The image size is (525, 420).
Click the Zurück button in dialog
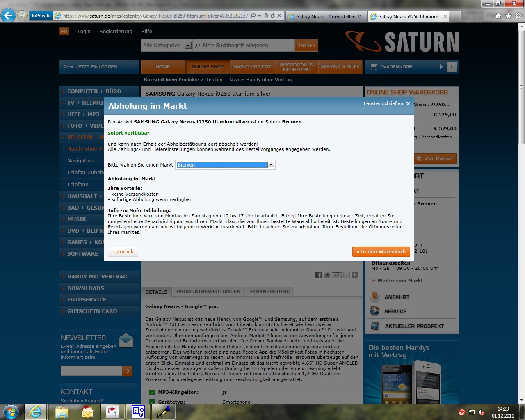123,251
